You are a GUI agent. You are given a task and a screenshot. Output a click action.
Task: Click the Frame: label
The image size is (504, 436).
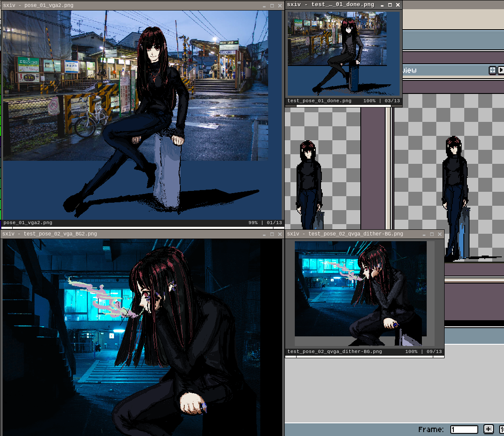(x=431, y=429)
